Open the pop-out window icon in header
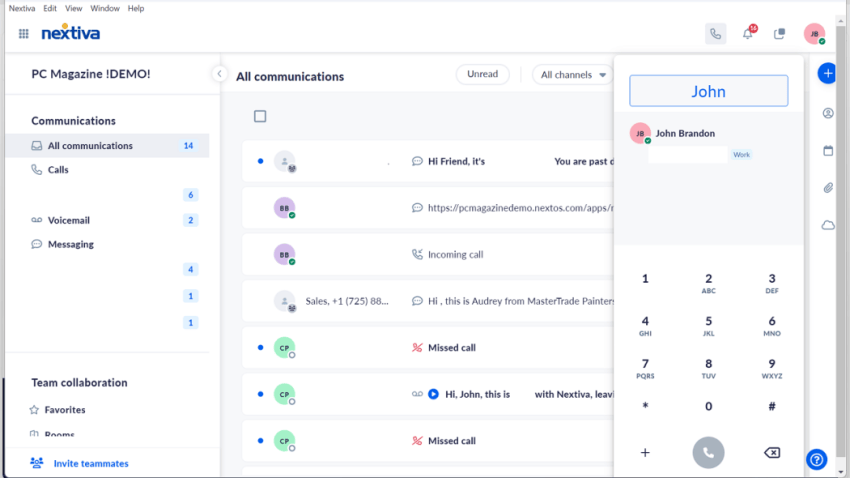 pyautogui.click(x=780, y=34)
